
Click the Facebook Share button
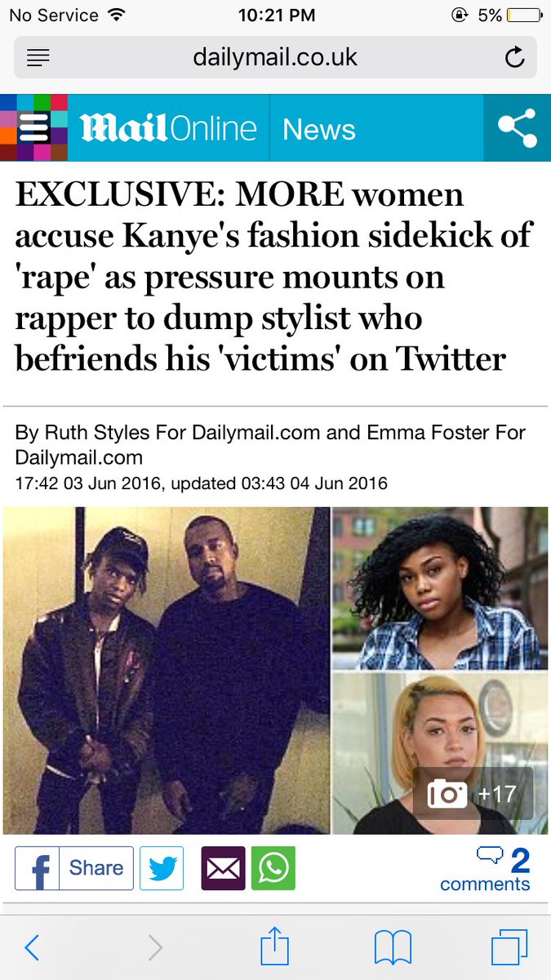(x=74, y=868)
